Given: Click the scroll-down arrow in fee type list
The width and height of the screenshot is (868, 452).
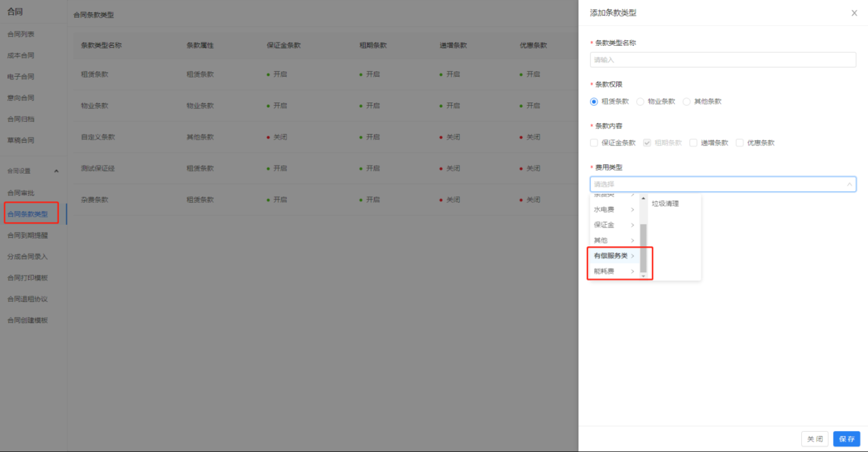Looking at the screenshot, I should tap(643, 276).
